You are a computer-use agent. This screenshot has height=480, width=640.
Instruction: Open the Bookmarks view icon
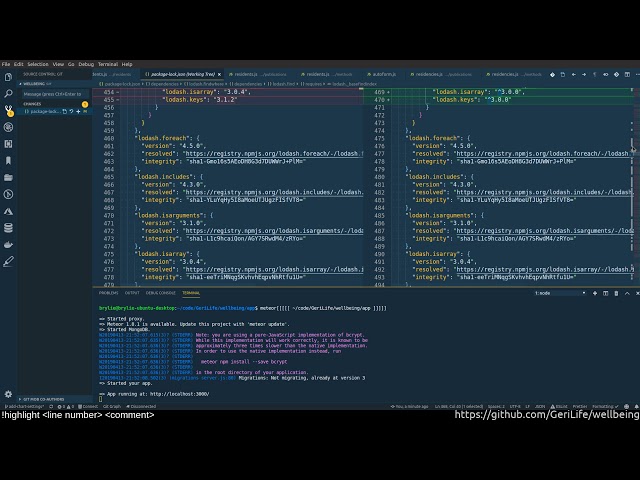point(8,160)
